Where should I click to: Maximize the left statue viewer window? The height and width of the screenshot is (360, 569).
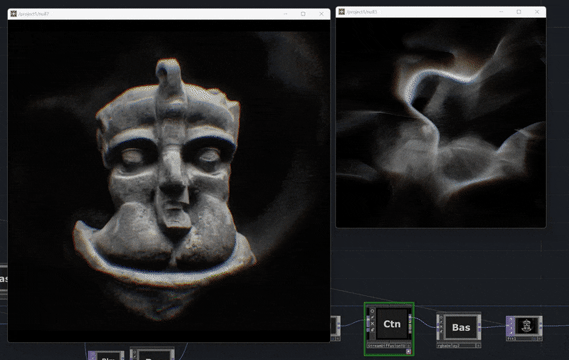coord(303,14)
